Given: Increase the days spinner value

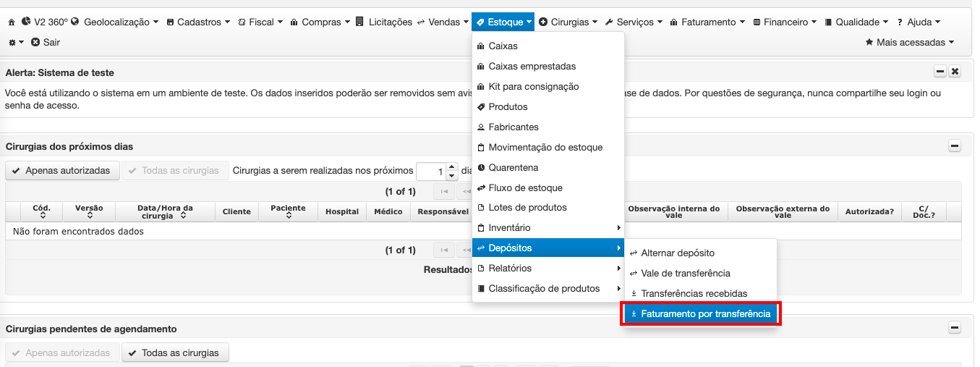Looking at the screenshot, I should [452, 167].
